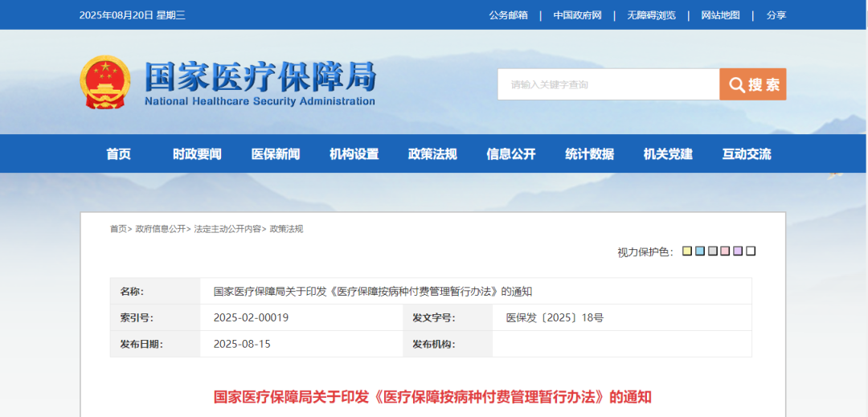Viewport: 868px width, 417px height.
Task: Click the publish date 2025-08-15
Action: click(242, 344)
